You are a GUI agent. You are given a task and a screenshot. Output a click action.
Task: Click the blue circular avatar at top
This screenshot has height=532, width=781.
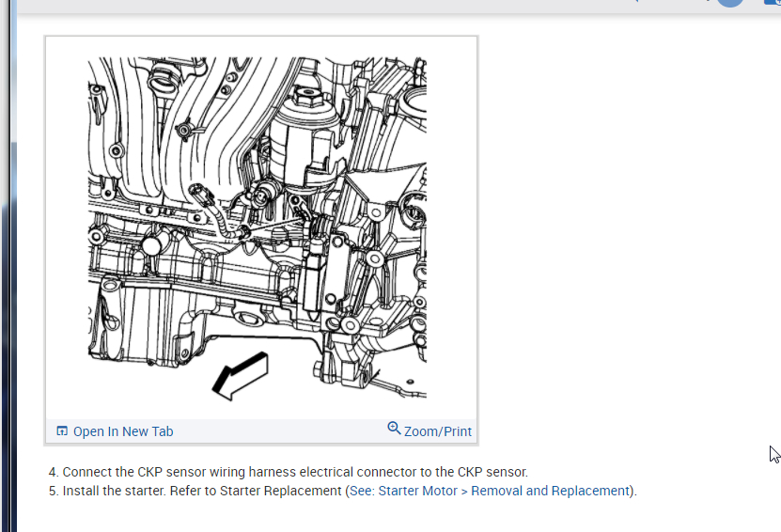(x=730, y=2)
